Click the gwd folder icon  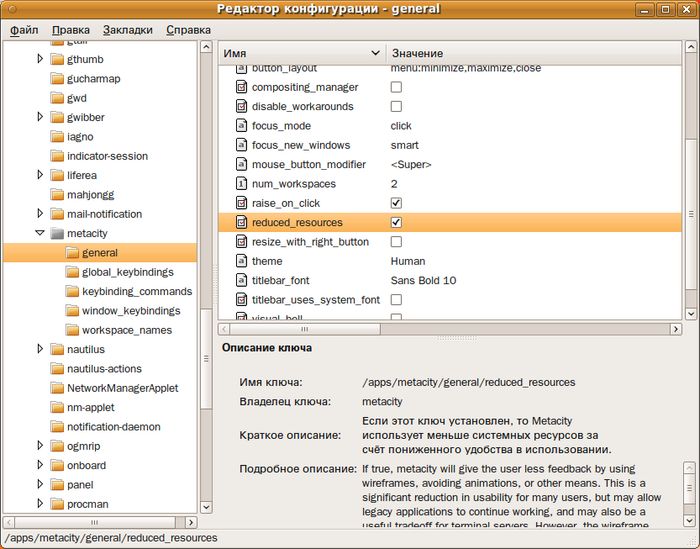coord(57,98)
